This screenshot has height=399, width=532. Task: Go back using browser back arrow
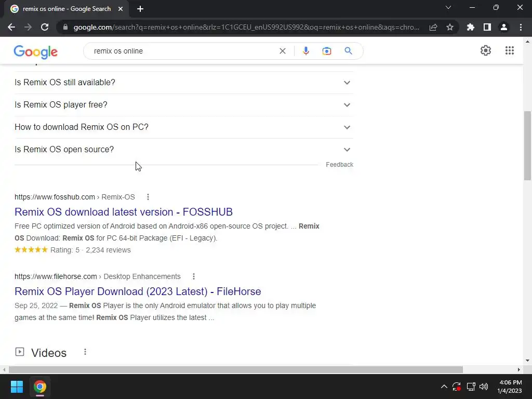tap(11, 27)
